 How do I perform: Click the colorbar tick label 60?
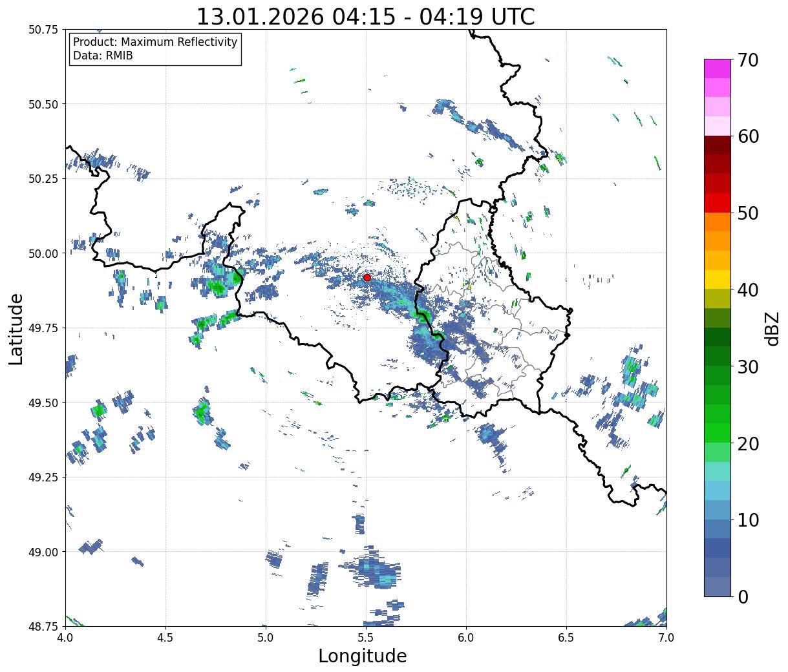[749, 136]
